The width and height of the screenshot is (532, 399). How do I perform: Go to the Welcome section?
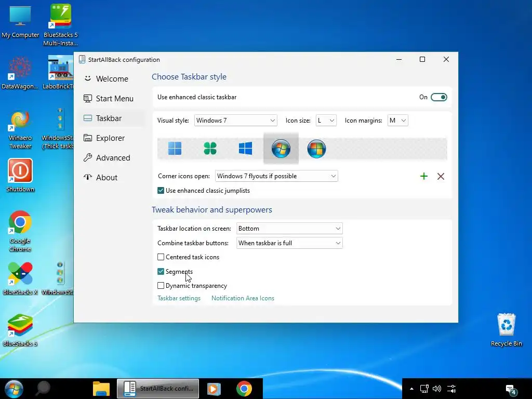click(x=112, y=79)
